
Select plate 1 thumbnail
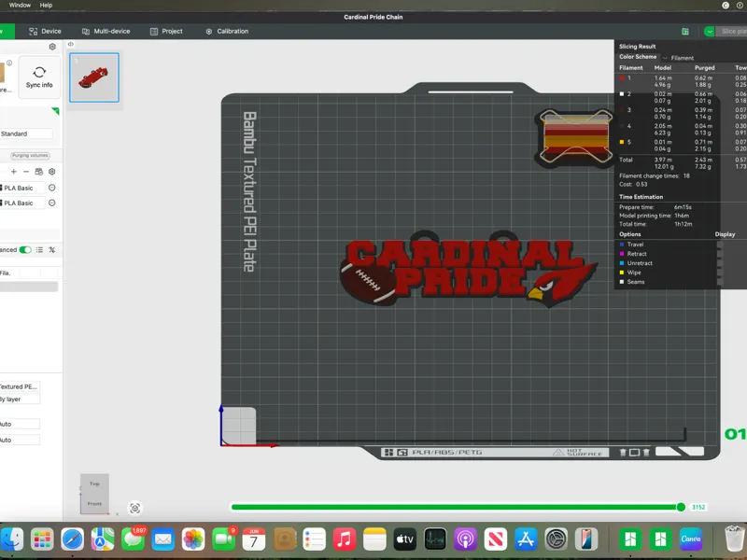pos(94,77)
